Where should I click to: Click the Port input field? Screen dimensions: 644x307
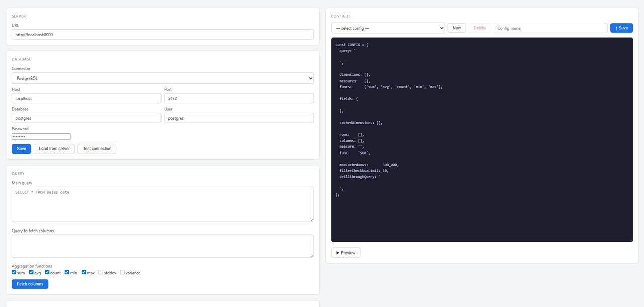point(239,98)
